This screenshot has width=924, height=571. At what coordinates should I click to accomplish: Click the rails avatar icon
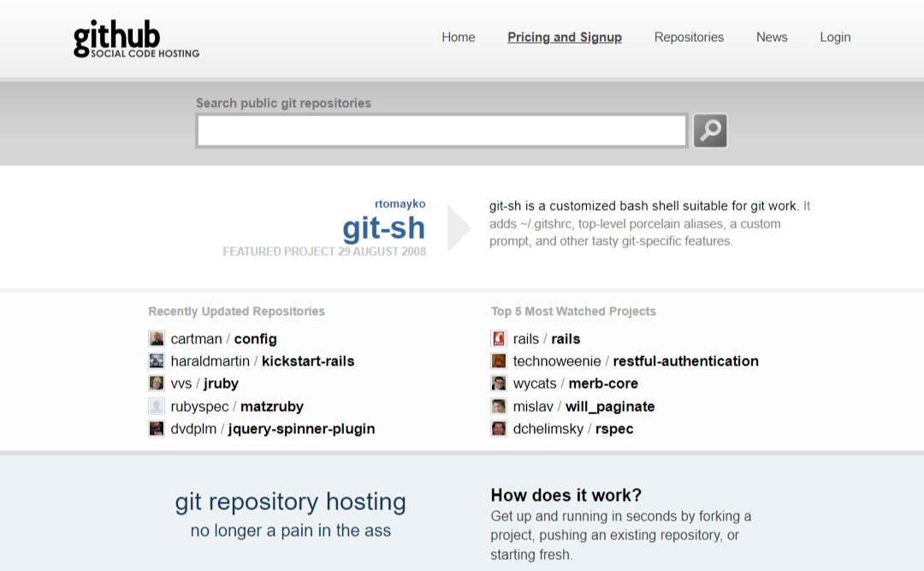pyautogui.click(x=499, y=339)
